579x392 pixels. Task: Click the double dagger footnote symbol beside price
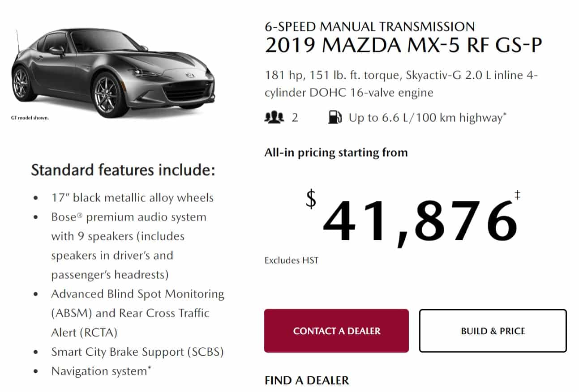pyautogui.click(x=517, y=195)
